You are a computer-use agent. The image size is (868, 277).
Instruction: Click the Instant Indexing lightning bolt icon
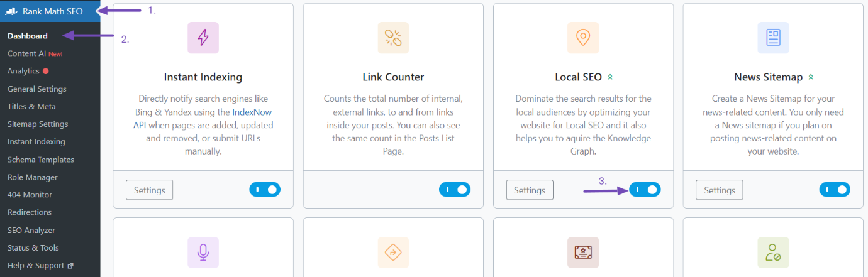point(203,38)
